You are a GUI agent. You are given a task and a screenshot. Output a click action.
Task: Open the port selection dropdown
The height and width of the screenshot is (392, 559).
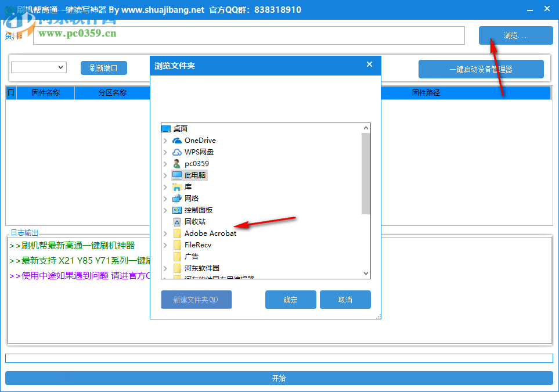pos(39,67)
